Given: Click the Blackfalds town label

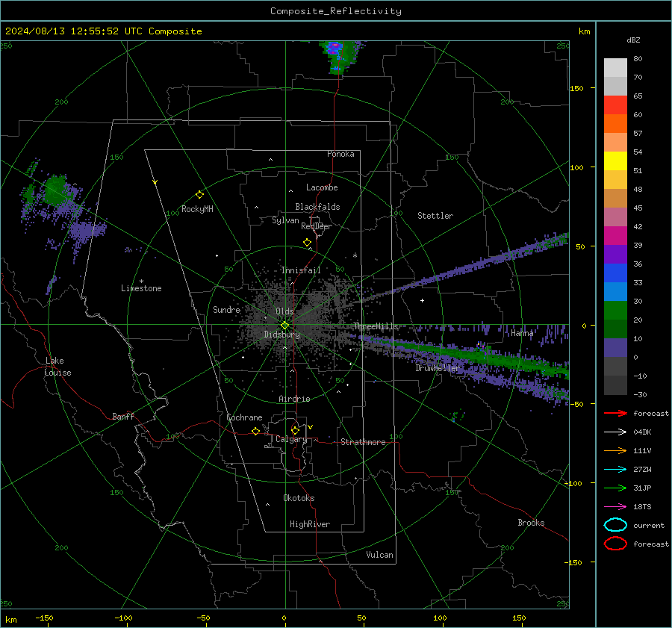Looking at the screenshot, I should tap(317, 207).
